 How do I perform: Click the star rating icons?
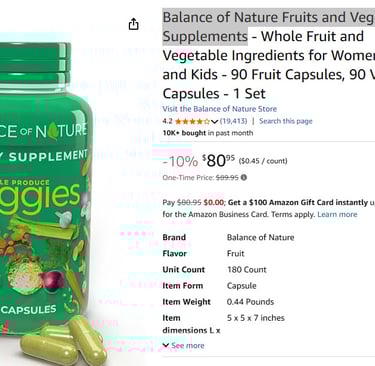(192, 121)
